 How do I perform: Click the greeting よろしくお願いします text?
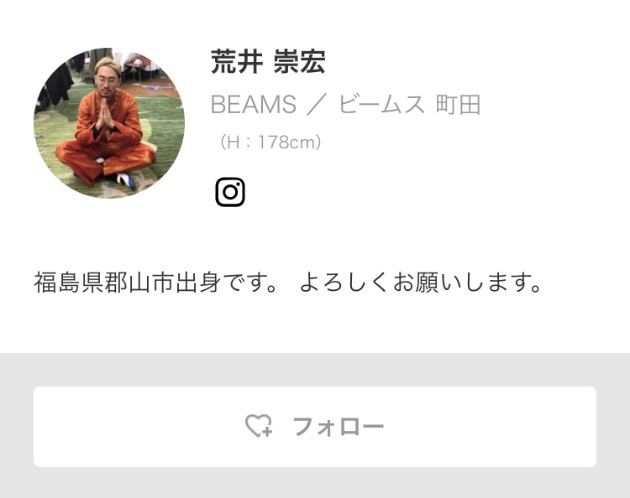point(420,282)
